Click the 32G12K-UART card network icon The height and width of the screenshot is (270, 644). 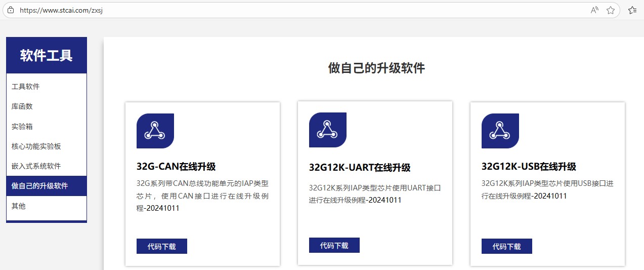(x=328, y=130)
